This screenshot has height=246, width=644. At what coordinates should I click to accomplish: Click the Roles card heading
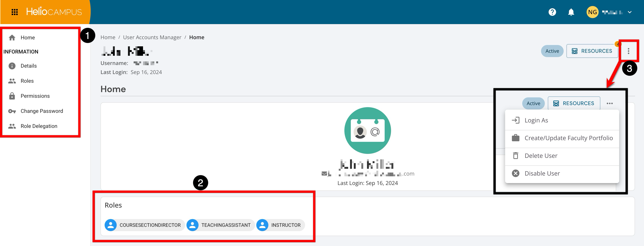coord(113,205)
